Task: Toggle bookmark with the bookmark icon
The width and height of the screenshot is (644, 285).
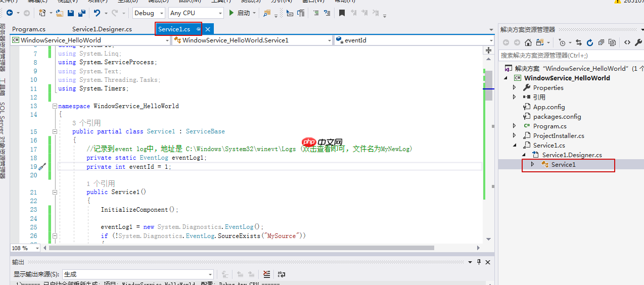Action: [342, 13]
